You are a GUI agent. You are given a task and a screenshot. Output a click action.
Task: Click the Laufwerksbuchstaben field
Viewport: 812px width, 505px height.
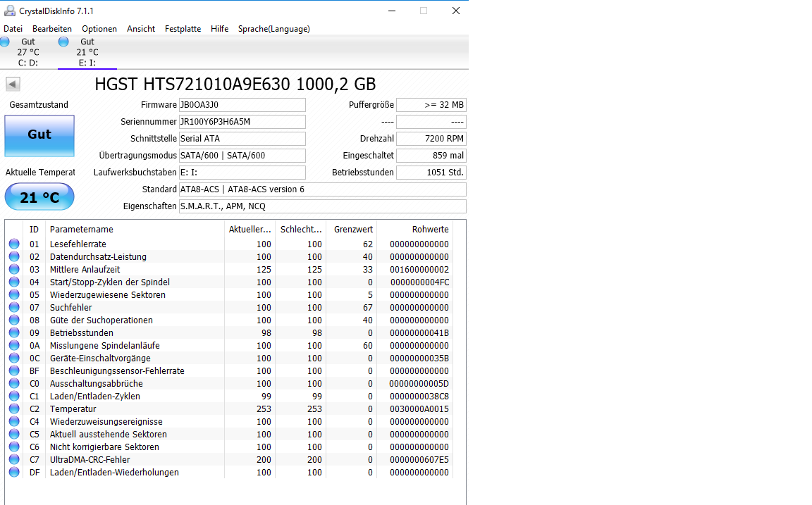tap(242, 173)
